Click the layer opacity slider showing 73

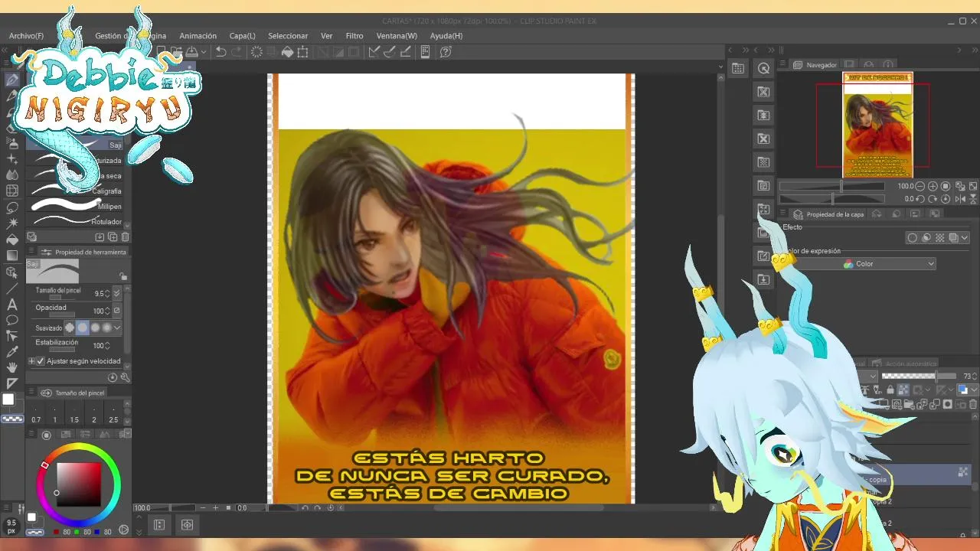pyautogui.click(x=919, y=377)
